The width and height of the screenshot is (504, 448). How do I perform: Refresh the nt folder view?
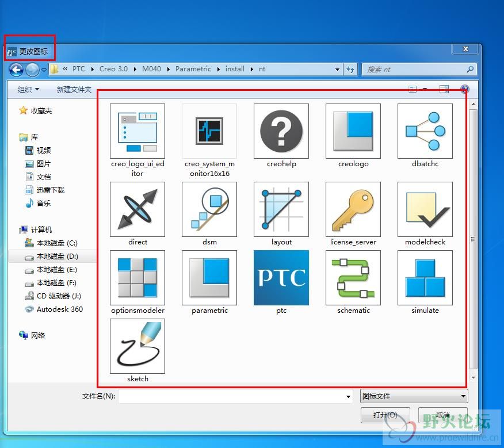351,69
